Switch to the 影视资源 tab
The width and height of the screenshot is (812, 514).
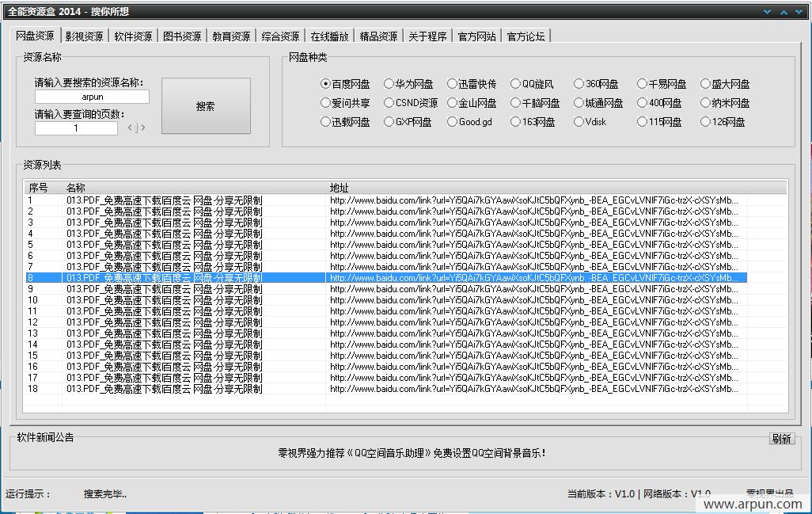click(85, 35)
